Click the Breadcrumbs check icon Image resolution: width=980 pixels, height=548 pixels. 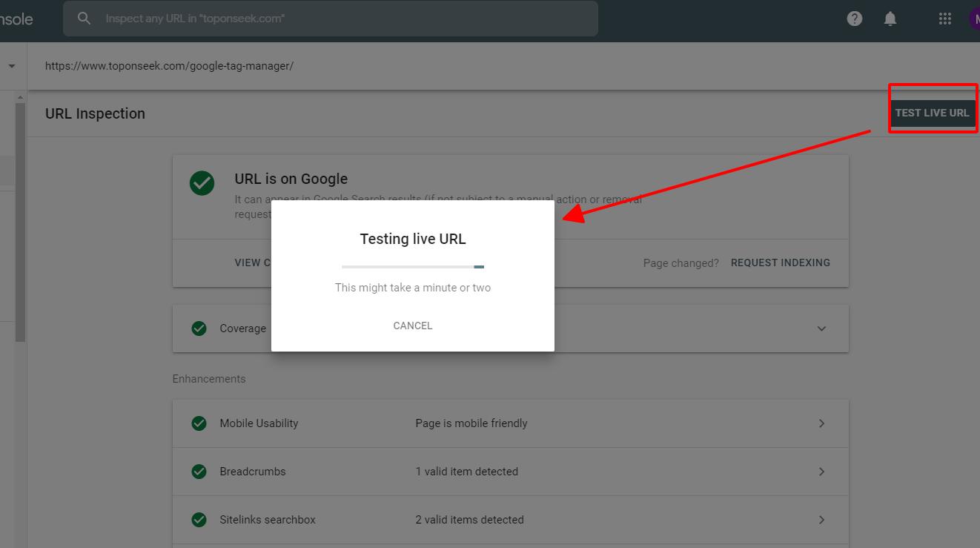(x=199, y=472)
